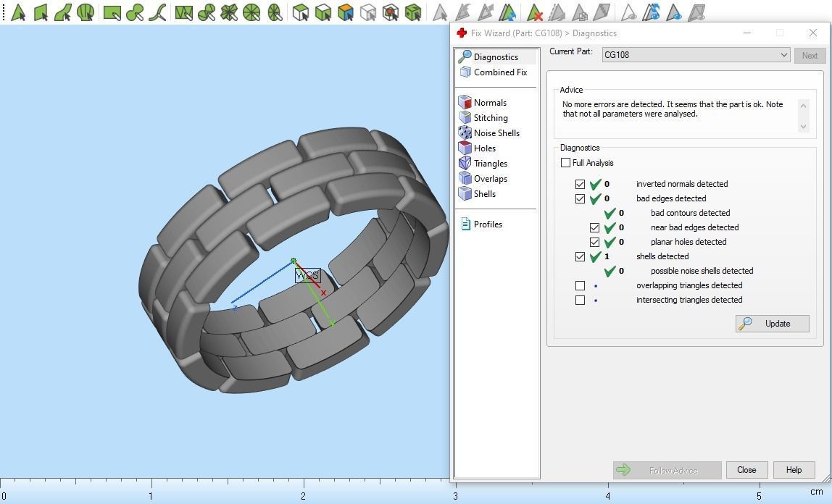Screen dimensions: 832x504
Task: Click the grey triangle cursor toolbar icon
Action: [440, 12]
